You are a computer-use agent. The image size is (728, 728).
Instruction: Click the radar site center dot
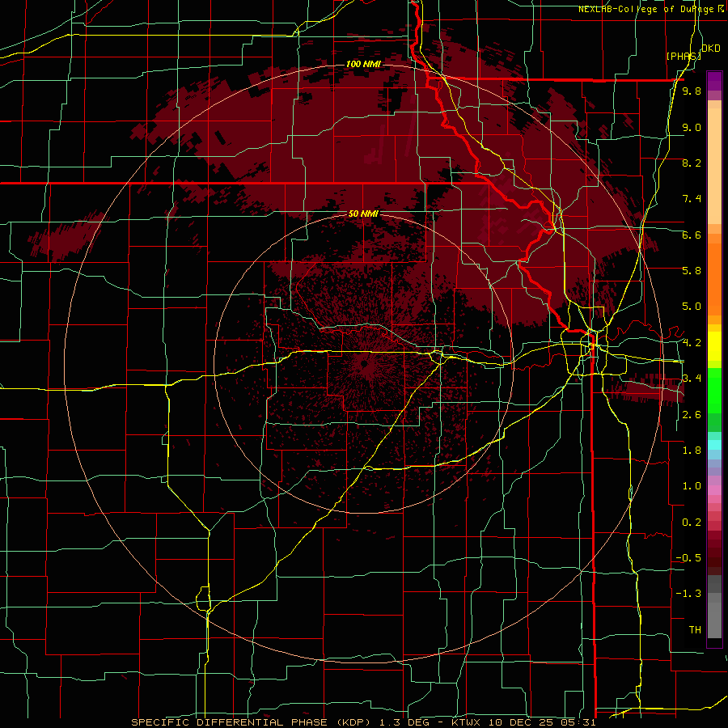[365, 363]
